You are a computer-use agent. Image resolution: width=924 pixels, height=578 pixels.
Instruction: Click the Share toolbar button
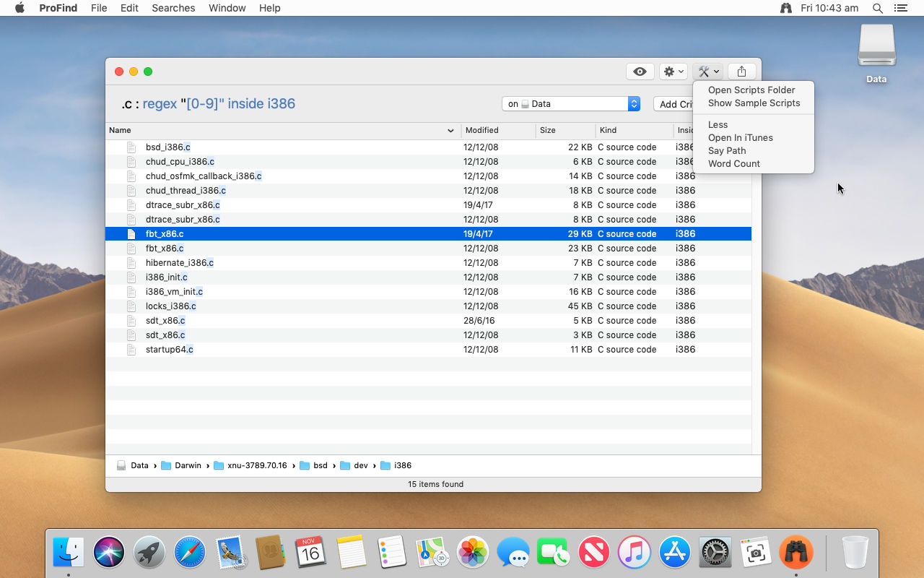click(741, 72)
